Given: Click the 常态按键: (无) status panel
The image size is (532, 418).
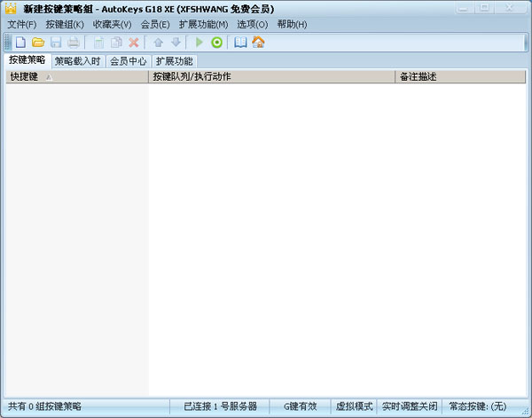Looking at the screenshot, I should pyautogui.click(x=478, y=406).
